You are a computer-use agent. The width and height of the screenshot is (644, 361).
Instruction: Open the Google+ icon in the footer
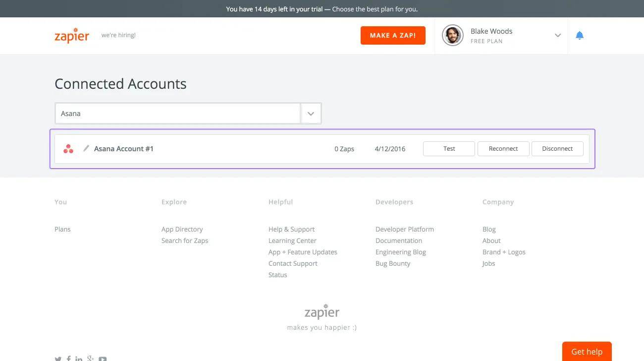pos(91,359)
